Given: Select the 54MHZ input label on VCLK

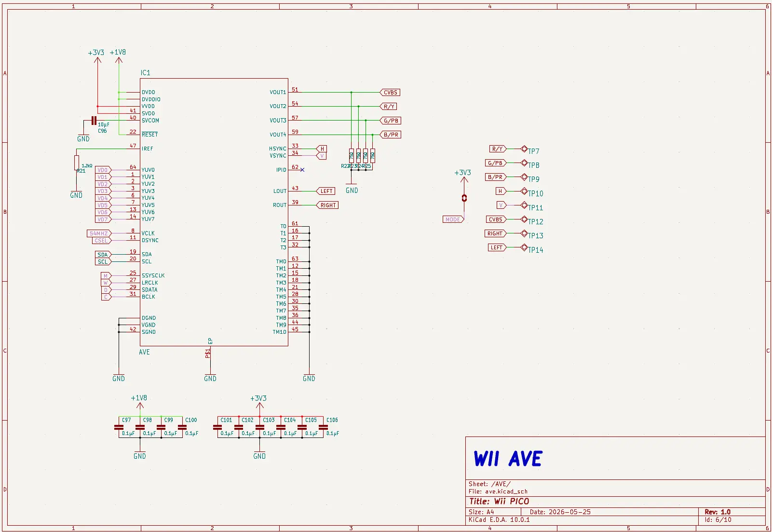Looking at the screenshot, I should coord(99,233).
